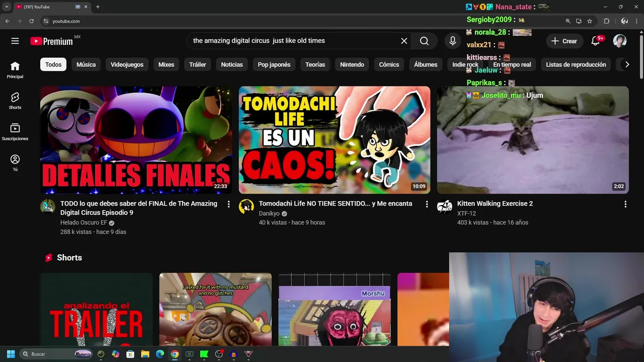
Task: Open the notifications bell
Action: [596, 41]
